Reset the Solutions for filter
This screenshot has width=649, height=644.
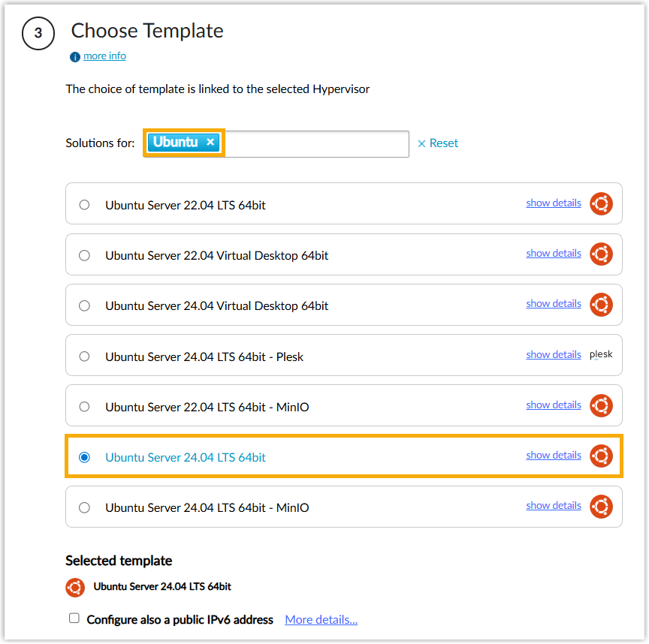[x=438, y=143]
